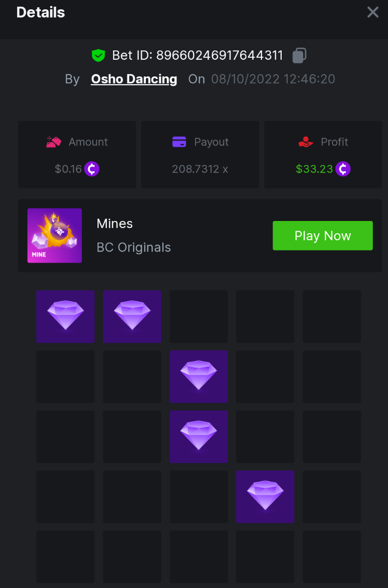Click the currency coin beside $0.16
This screenshot has width=388, height=588.
click(92, 169)
